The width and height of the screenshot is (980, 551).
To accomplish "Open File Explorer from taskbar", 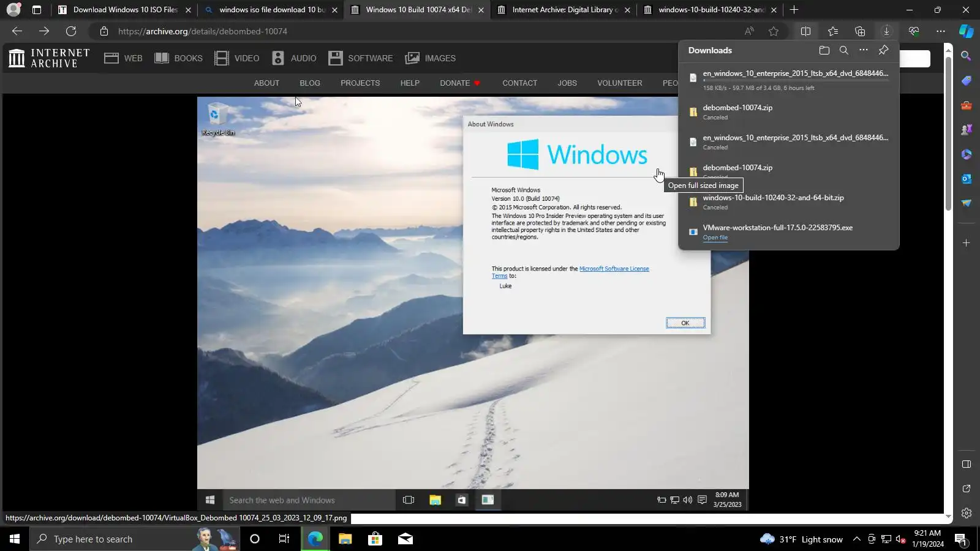I will (345, 539).
